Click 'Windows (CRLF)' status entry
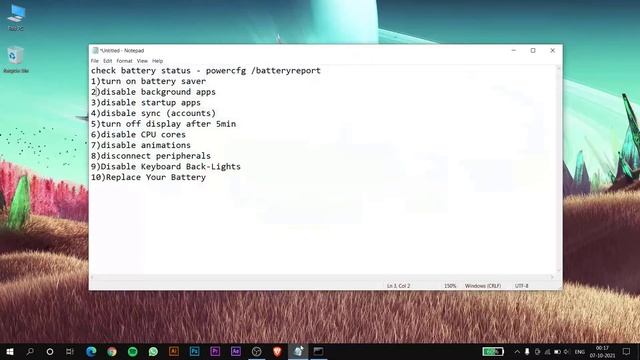The height and width of the screenshot is (360, 640). (x=483, y=286)
